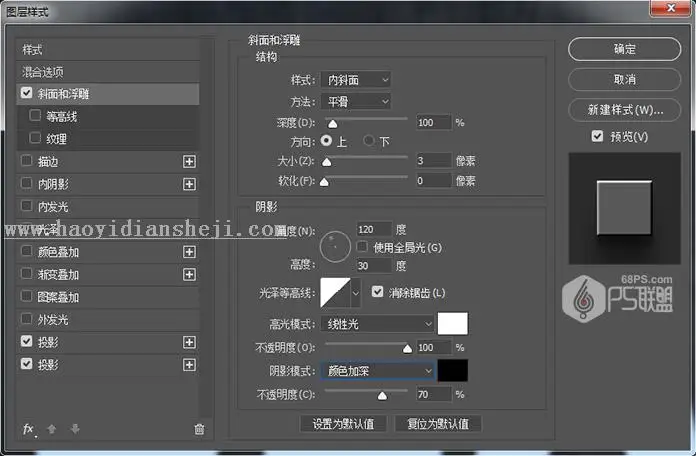This screenshot has width=696, height=456.
Task: Click the 光泽等高线 contour thumbnail
Action: (x=336, y=293)
